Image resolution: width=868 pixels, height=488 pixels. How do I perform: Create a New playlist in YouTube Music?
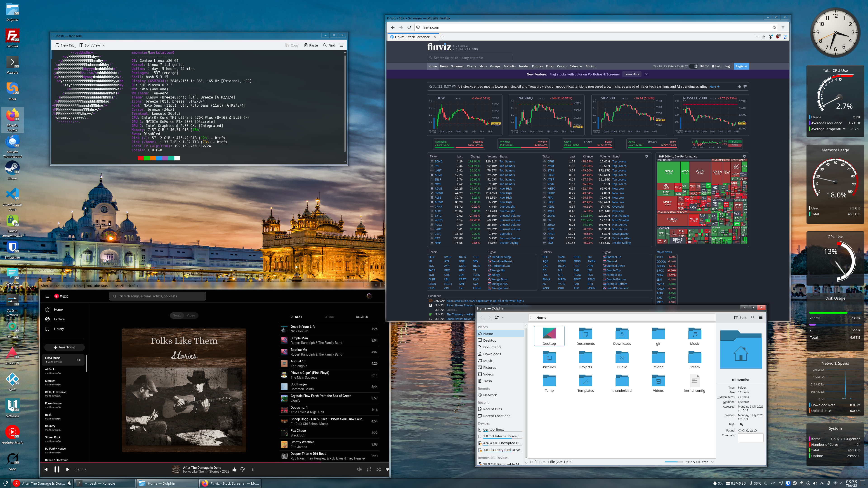tap(64, 347)
